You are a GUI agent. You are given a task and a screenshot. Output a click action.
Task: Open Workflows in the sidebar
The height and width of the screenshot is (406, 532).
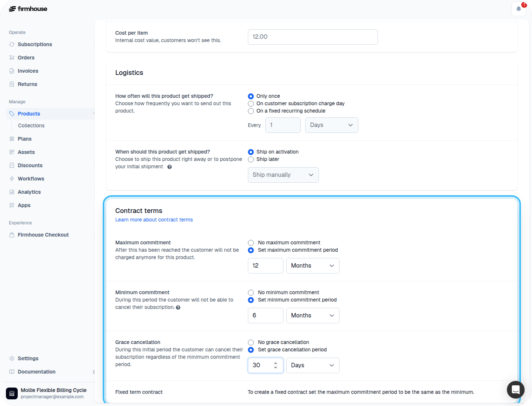pos(31,179)
